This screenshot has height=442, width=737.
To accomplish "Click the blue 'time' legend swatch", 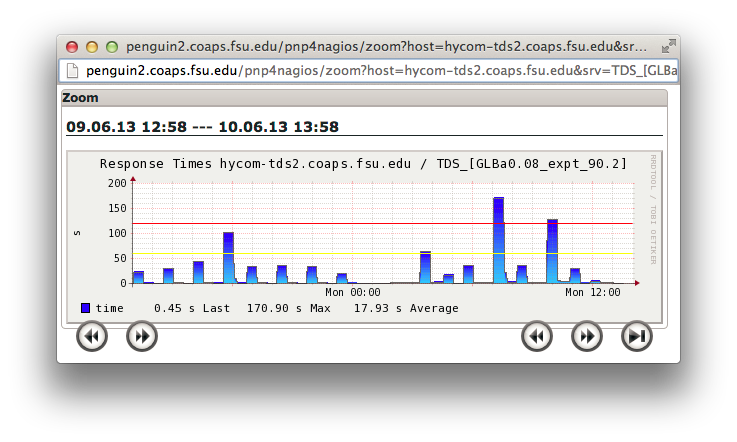I will pyautogui.click(x=86, y=308).
